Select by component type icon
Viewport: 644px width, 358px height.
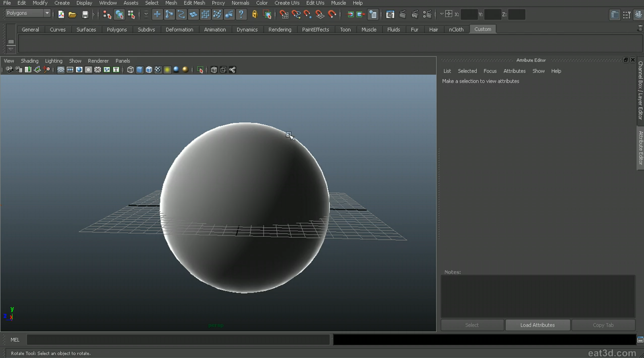click(131, 15)
